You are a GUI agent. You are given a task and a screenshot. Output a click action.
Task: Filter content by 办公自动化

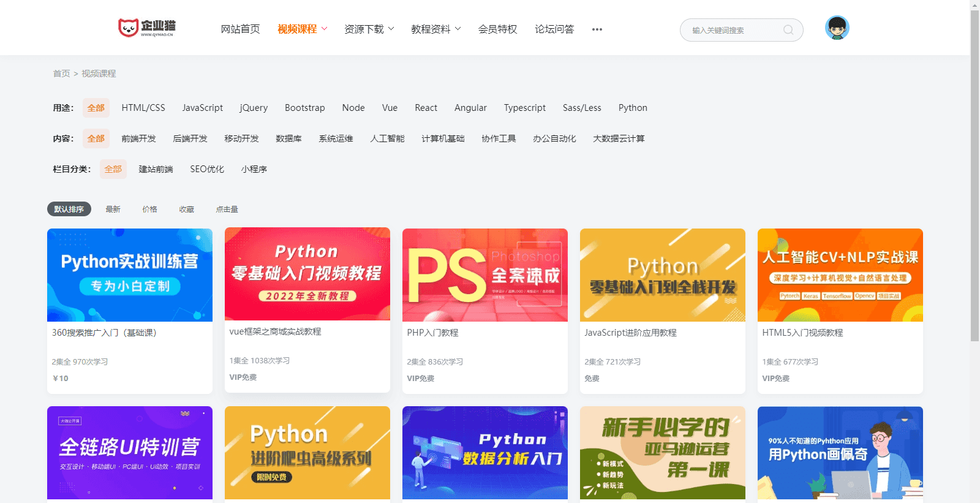click(x=554, y=138)
